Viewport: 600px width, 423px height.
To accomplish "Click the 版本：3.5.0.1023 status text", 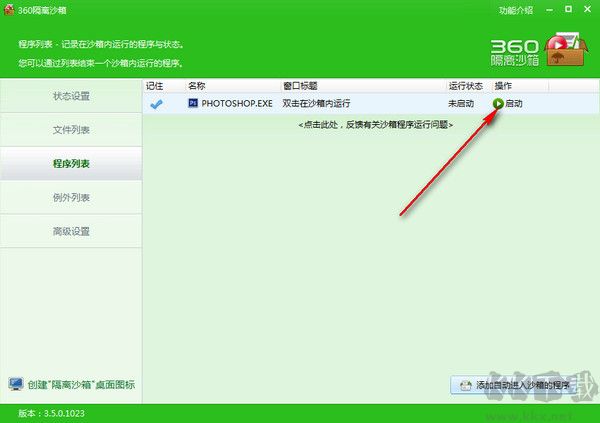I will tap(51, 413).
